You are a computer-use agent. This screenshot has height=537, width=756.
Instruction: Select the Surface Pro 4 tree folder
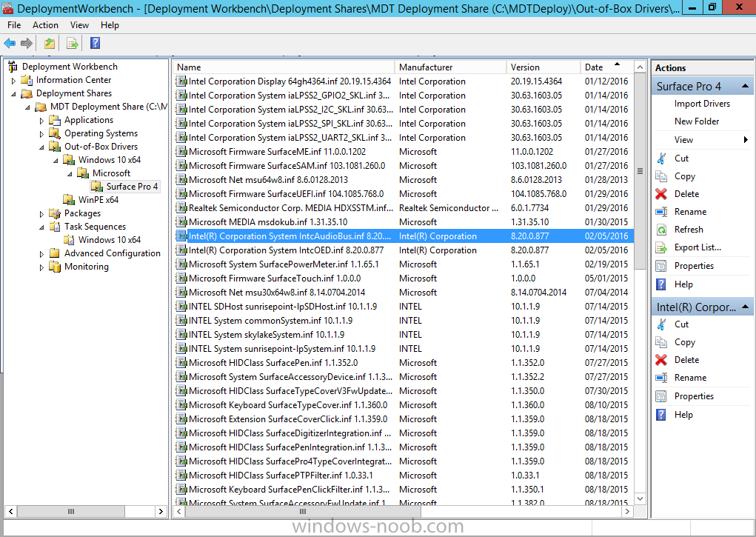coord(132,187)
